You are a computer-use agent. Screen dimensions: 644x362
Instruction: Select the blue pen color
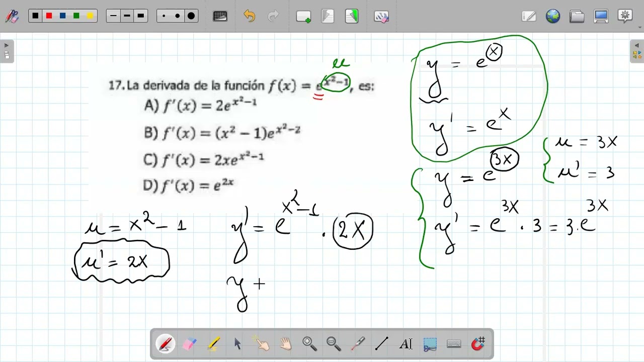click(x=62, y=16)
